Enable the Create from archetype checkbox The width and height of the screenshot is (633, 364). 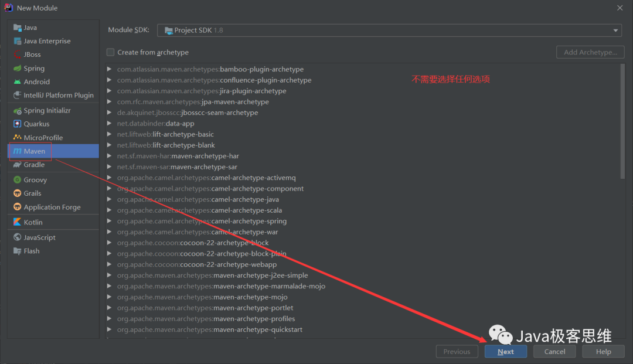pos(111,52)
